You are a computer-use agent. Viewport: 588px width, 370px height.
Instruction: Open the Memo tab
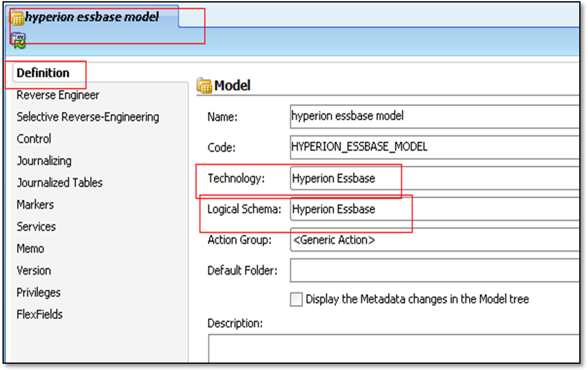(x=31, y=249)
